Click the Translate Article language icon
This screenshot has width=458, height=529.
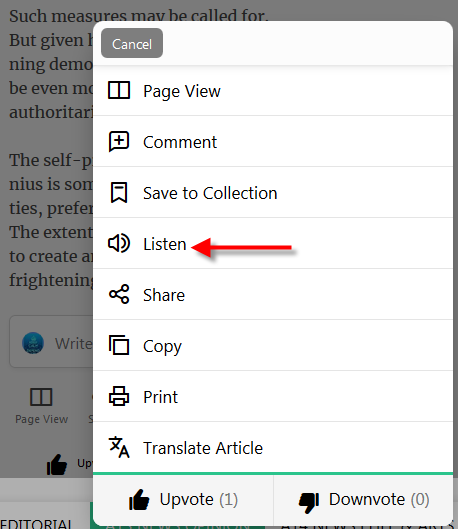pyautogui.click(x=119, y=447)
